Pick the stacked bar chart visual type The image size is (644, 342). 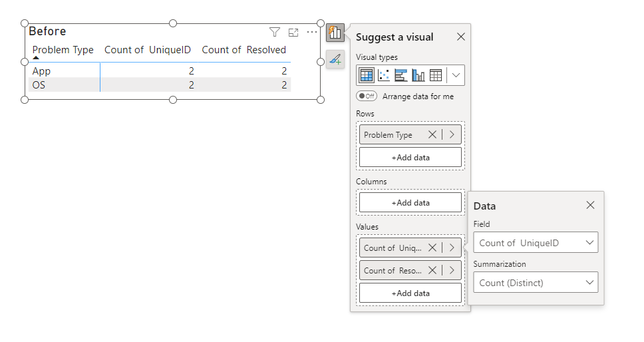point(401,75)
